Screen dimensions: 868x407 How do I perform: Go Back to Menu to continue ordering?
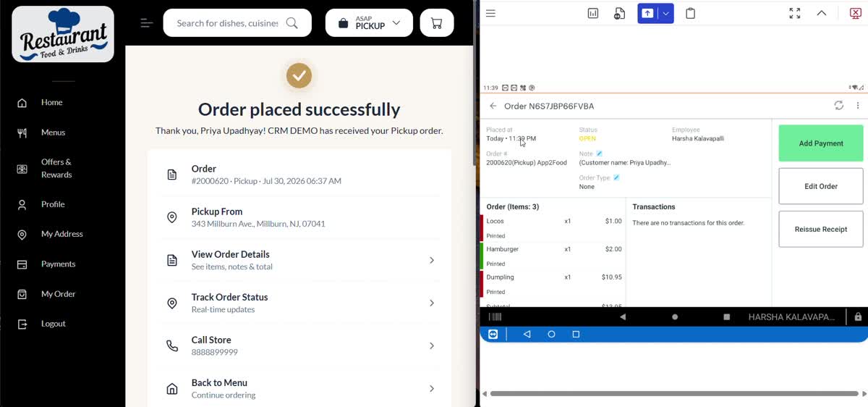(299, 388)
